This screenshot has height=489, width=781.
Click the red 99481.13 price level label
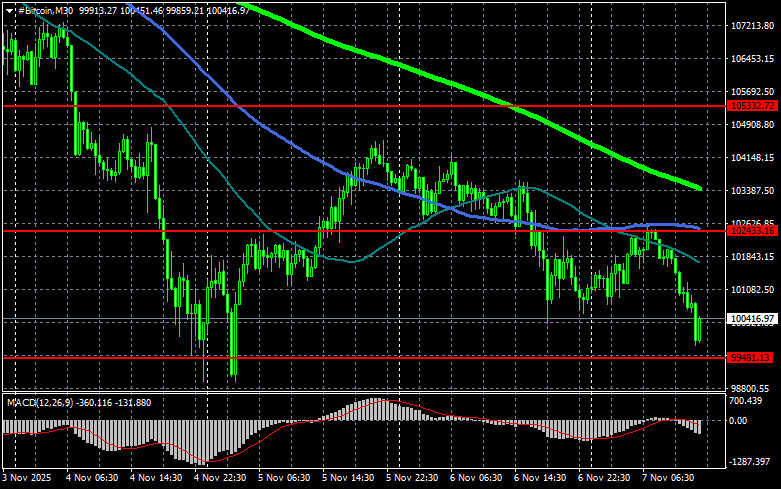(750, 358)
